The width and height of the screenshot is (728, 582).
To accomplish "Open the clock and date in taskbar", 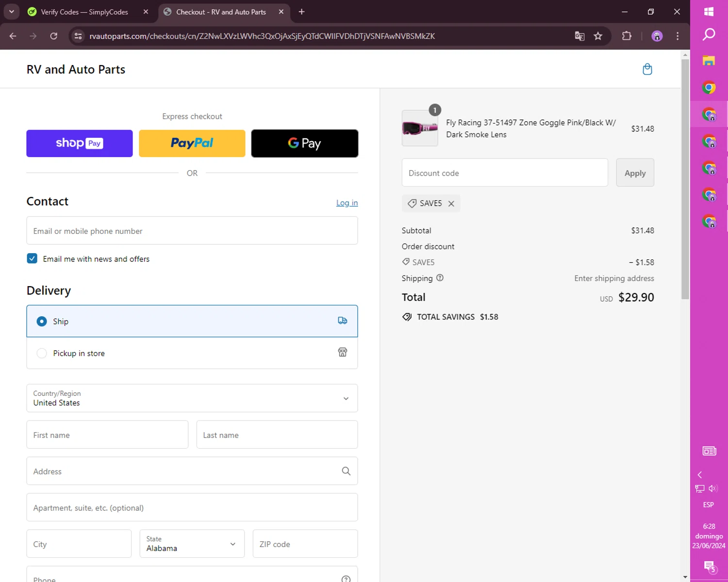I will click(x=709, y=536).
